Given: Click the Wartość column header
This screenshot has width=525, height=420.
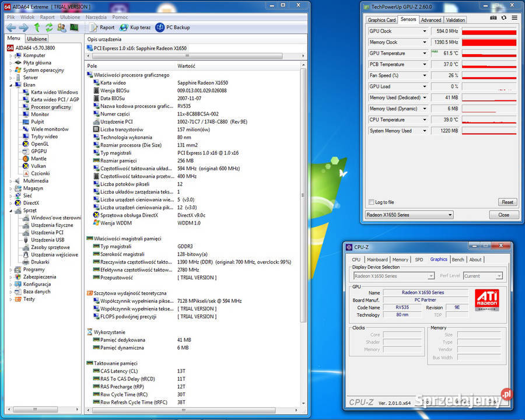Looking at the screenshot, I should 238,66.
